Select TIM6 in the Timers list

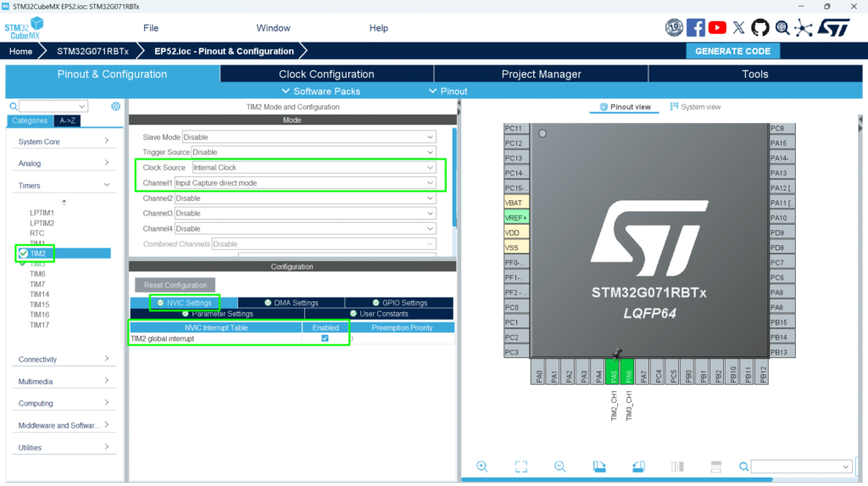tap(38, 274)
